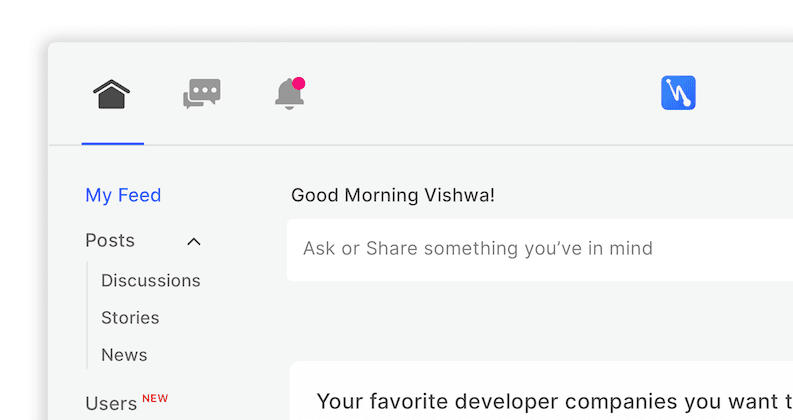Image resolution: width=793 pixels, height=420 pixels.
Task: Click the NEW badge beside Users
Action: click(155, 398)
